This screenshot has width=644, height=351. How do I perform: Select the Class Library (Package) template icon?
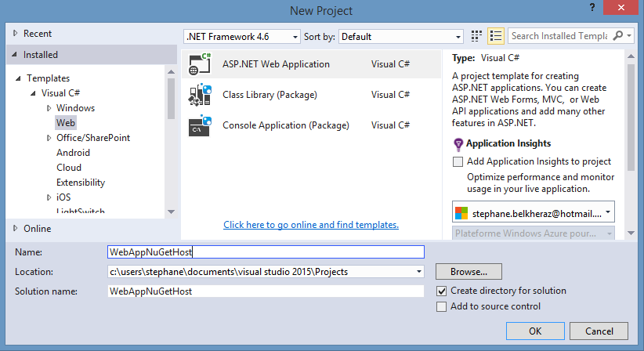pos(200,95)
